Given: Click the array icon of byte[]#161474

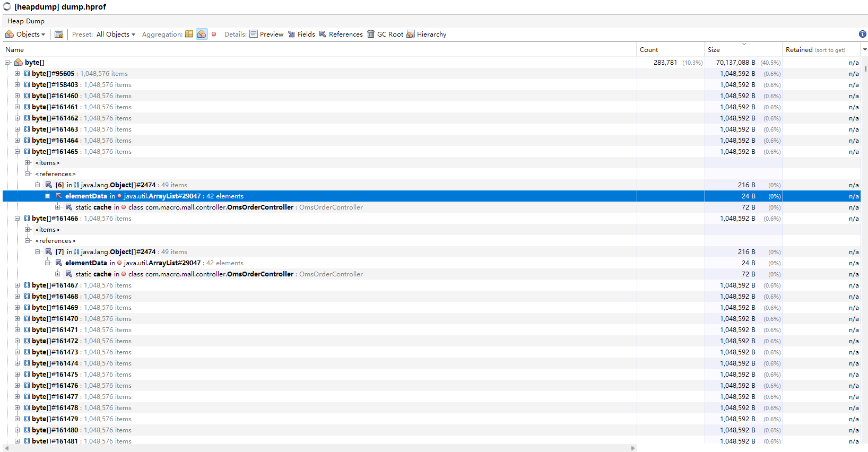Looking at the screenshot, I should 27,363.
